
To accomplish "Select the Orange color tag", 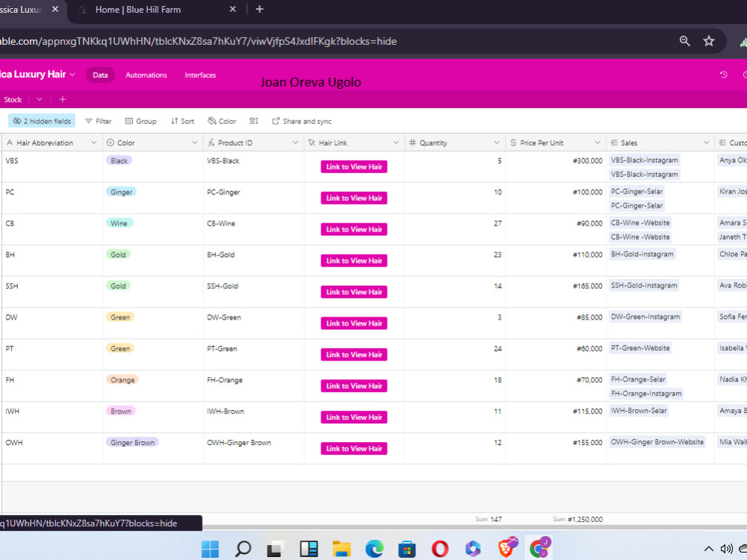I will (x=123, y=380).
